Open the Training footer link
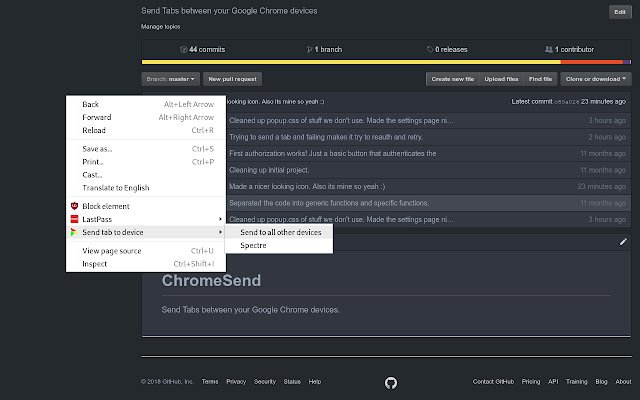The height and width of the screenshot is (400, 640). [576, 382]
